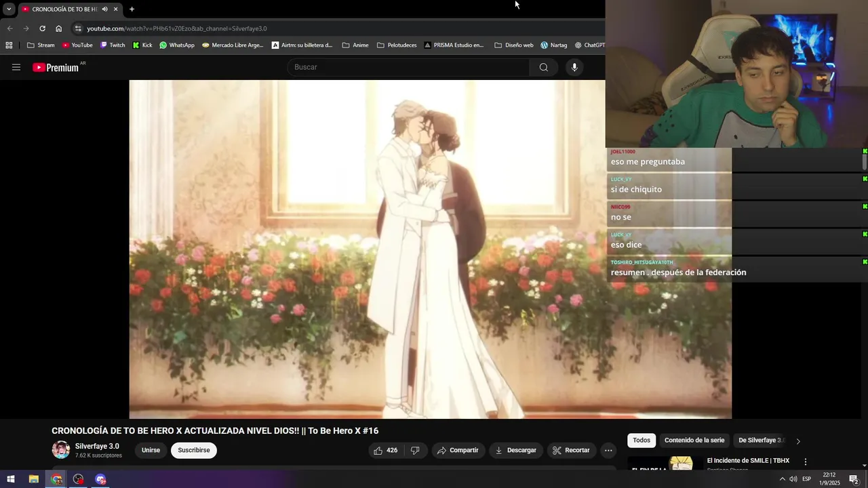Screen dimensions: 868x488
Task: Click the Unirse button
Action: (x=151, y=450)
